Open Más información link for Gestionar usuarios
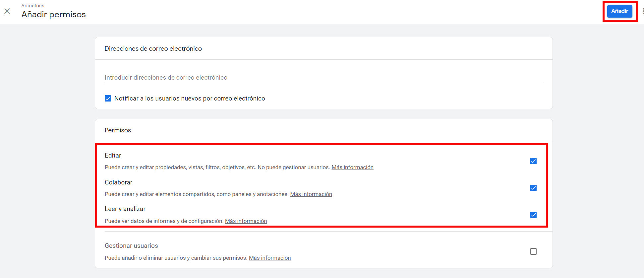The height and width of the screenshot is (278, 644). (x=270, y=258)
